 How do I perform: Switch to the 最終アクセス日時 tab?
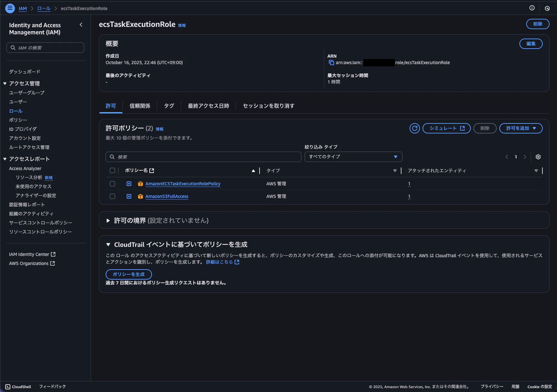click(208, 106)
